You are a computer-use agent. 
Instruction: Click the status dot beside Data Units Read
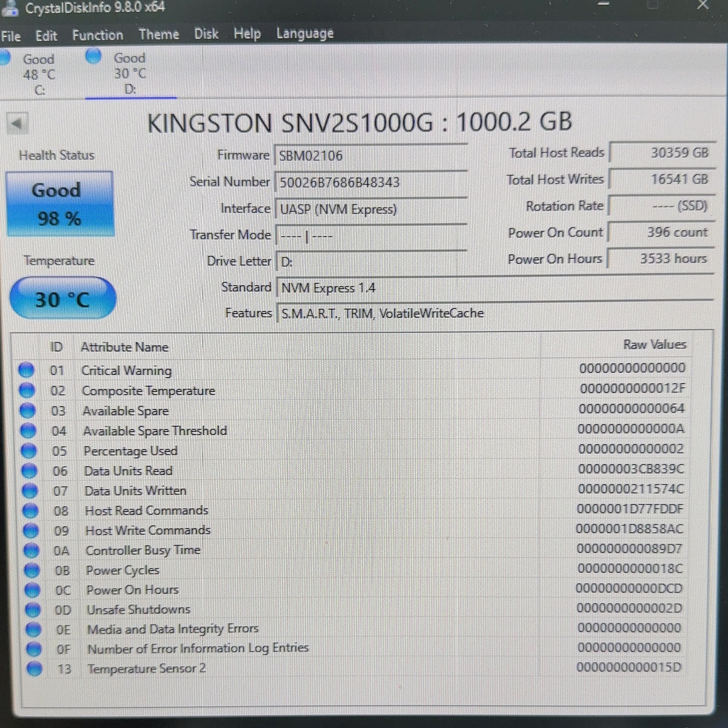point(29,471)
